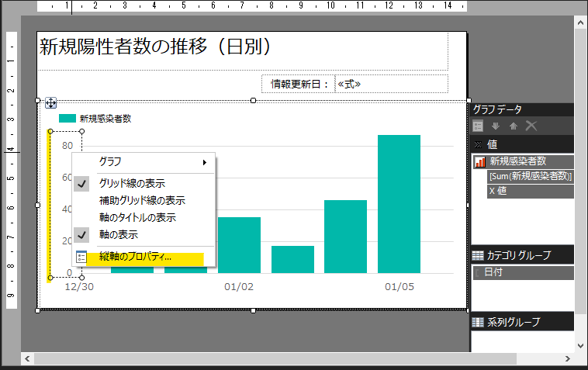Click the teal legend swatch for 新規感染者数
588x370 pixels.
tap(67, 119)
